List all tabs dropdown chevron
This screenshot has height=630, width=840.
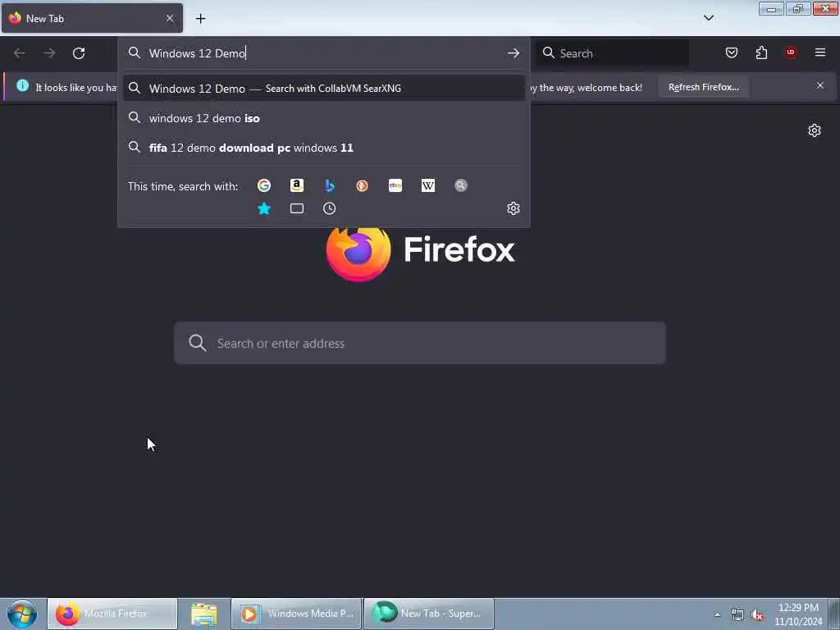click(x=708, y=18)
